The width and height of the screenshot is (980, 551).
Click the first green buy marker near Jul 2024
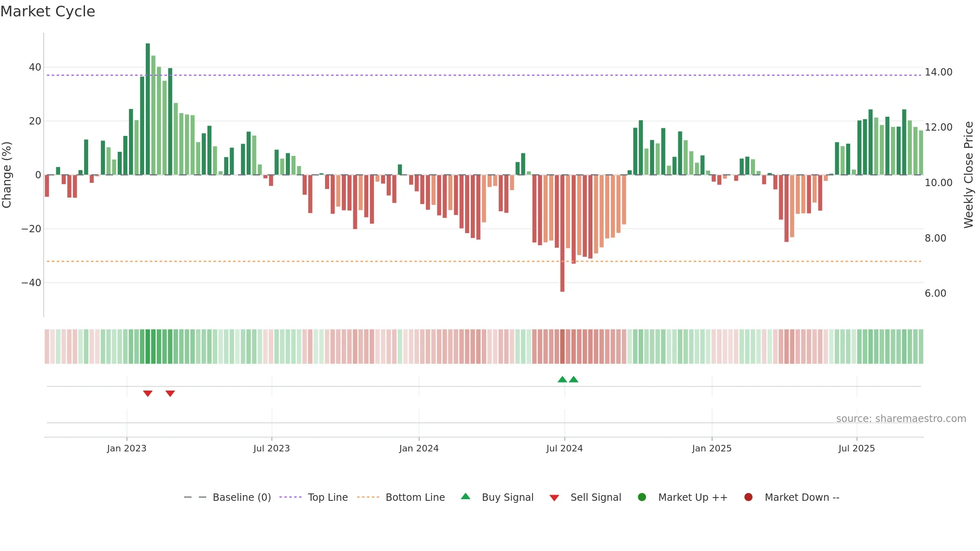click(562, 379)
